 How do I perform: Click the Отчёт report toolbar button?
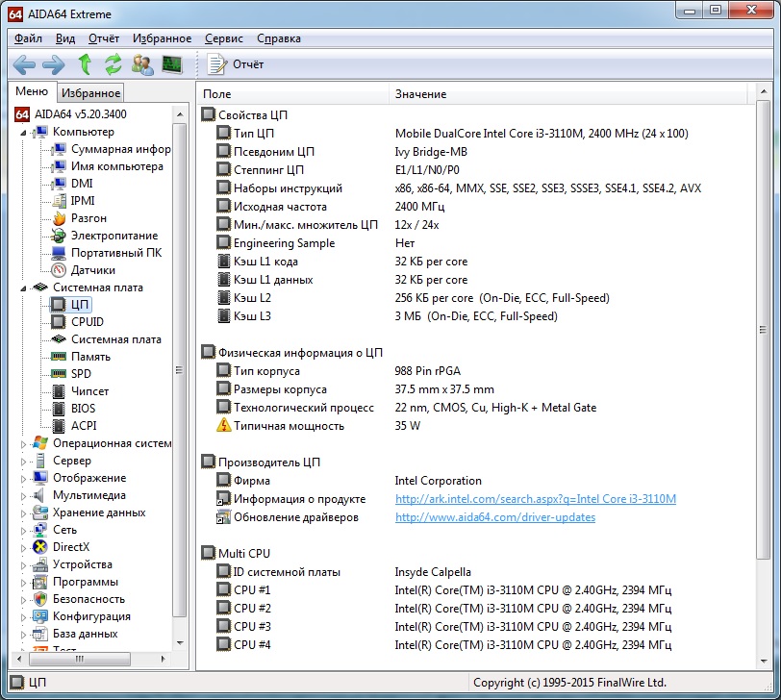(236, 64)
